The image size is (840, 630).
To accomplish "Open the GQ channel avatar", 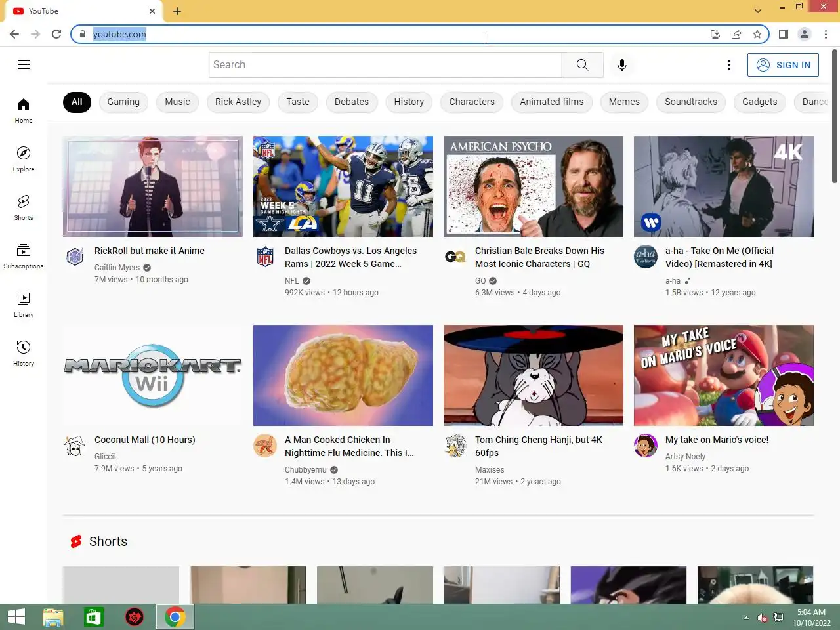I will (455, 257).
